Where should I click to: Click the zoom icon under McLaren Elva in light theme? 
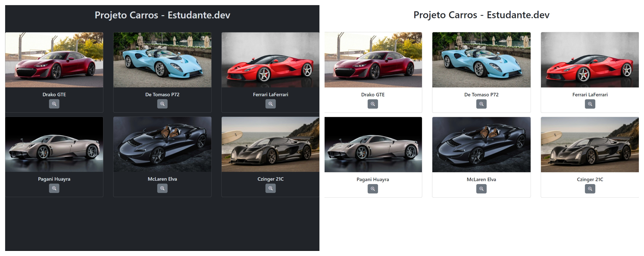(x=481, y=189)
